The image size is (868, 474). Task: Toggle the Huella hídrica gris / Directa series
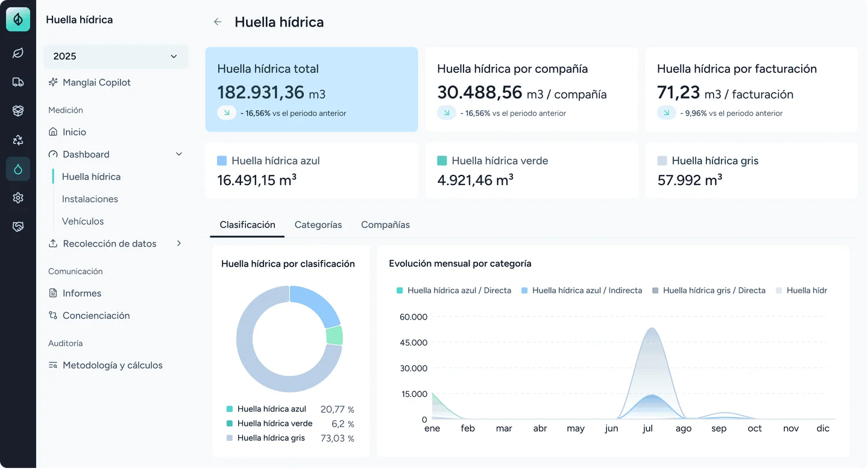coord(709,291)
